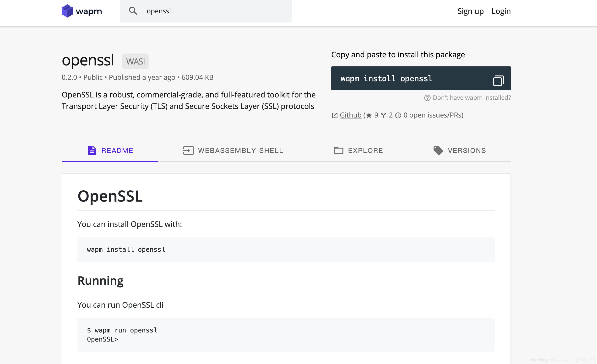This screenshot has height=364, width=597.
Task: Click the Sign up link
Action: click(470, 11)
